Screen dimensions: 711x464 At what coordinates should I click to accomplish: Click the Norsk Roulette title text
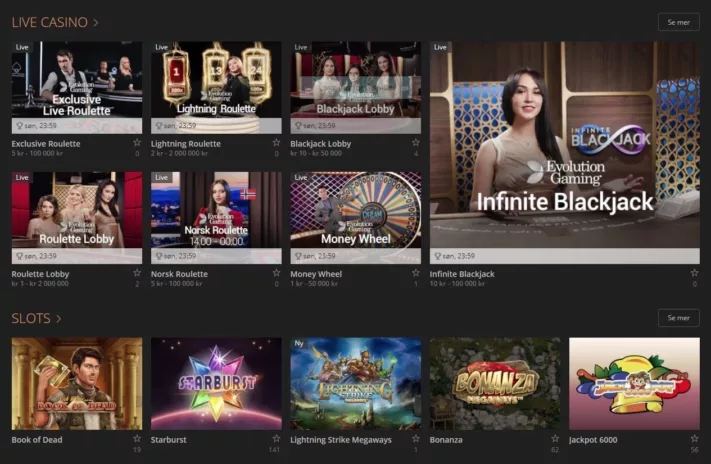180,274
